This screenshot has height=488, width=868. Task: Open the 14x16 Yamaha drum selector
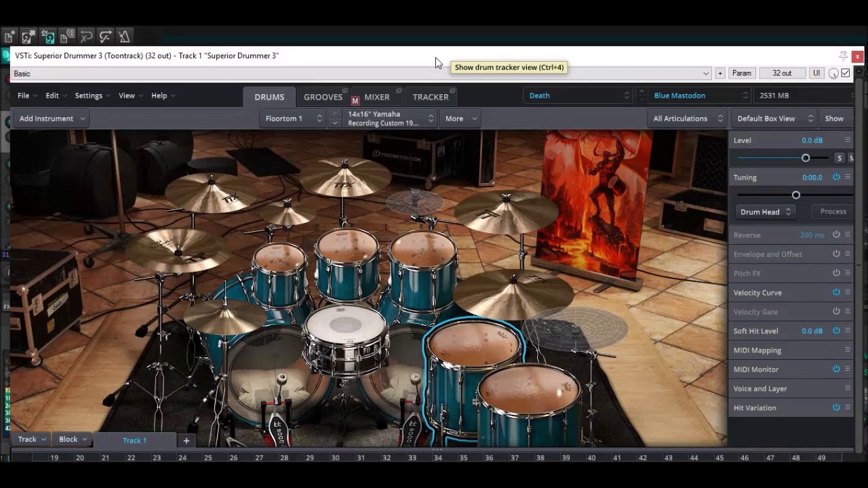[390, 119]
